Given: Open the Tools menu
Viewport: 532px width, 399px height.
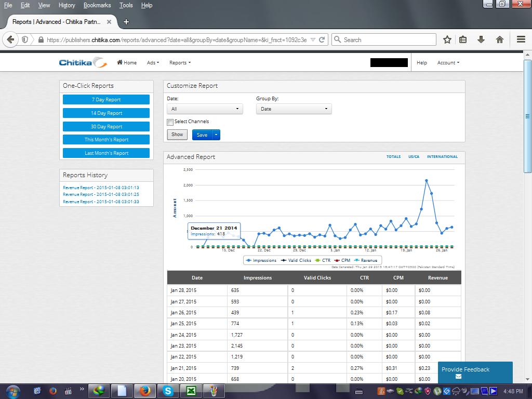Looking at the screenshot, I should point(126,5).
